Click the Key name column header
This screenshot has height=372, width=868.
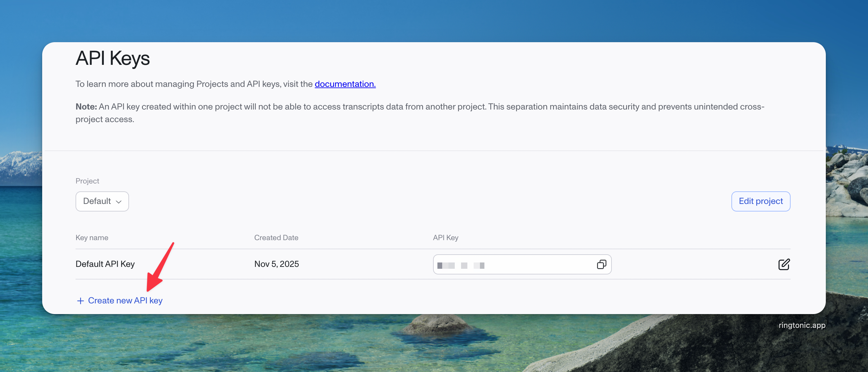[92, 238]
